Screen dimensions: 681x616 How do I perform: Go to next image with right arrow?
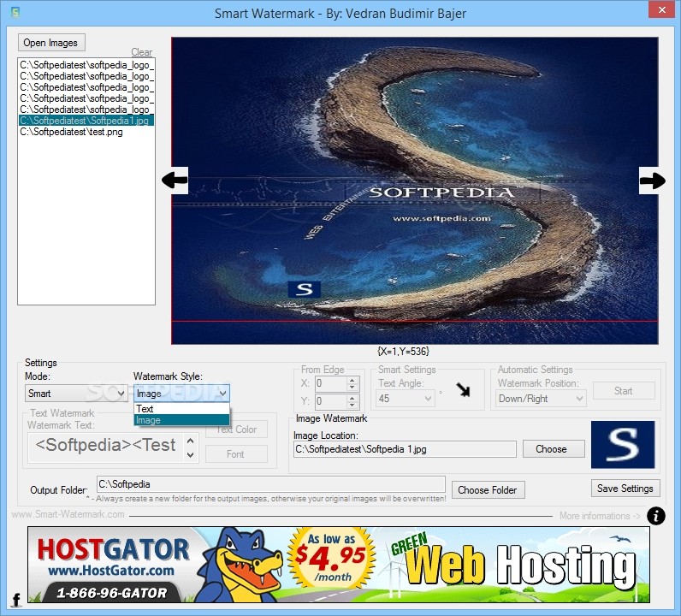click(652, 181)
